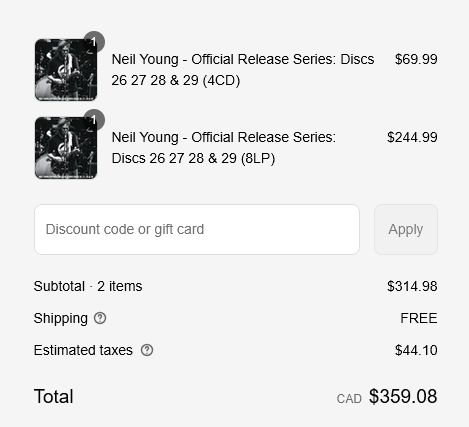
Task: Click quantity badge on the 8LP item
Action: pos(94,120)
